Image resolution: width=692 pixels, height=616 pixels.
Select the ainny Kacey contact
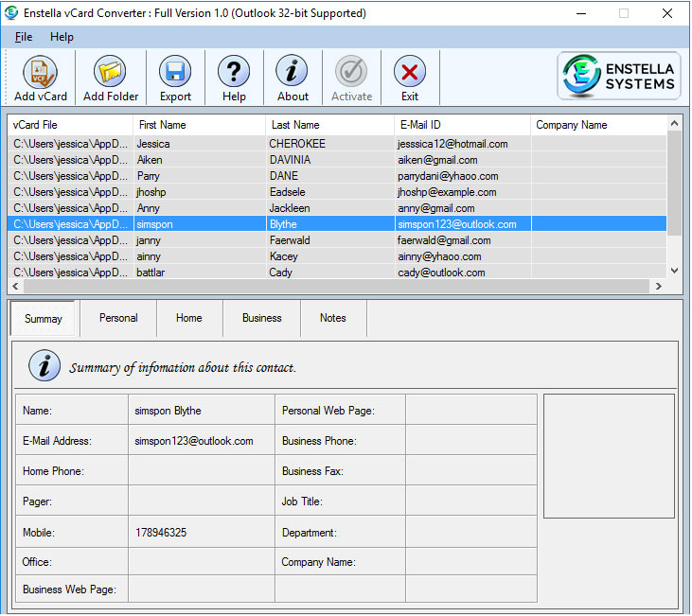click(x=337, y=256)
